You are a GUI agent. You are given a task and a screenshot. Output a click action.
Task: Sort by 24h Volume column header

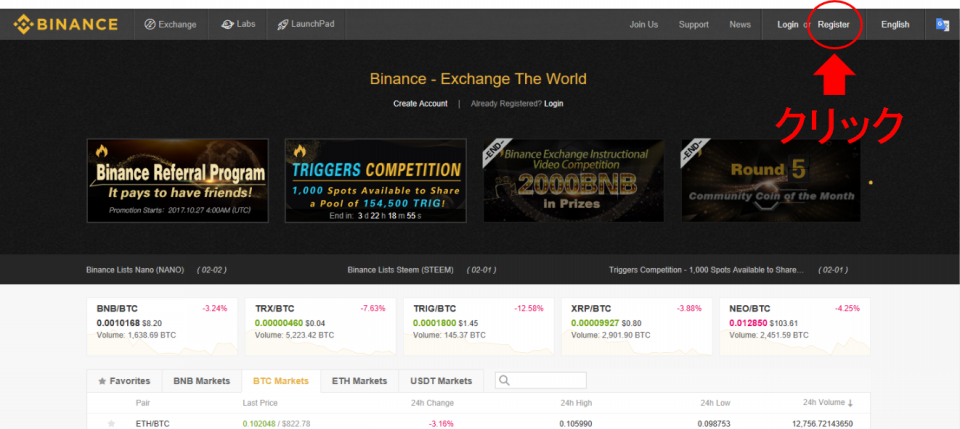pyautogui.click(x=828, y=403)
